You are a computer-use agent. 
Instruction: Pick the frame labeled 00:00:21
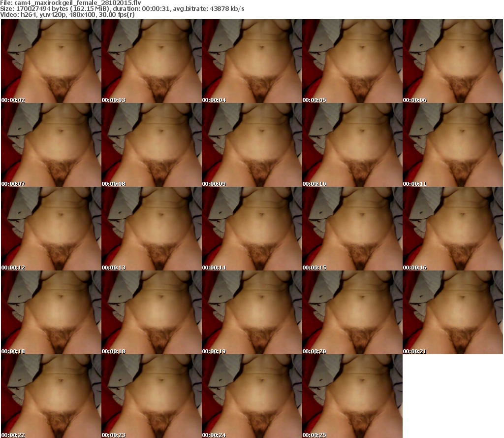[453, 312]
